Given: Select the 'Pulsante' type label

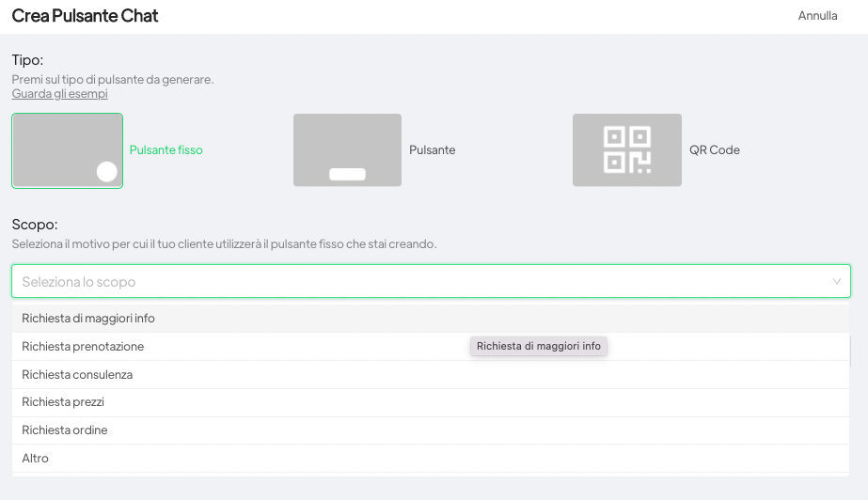Looking at the screenshot, I should [432, 150].
